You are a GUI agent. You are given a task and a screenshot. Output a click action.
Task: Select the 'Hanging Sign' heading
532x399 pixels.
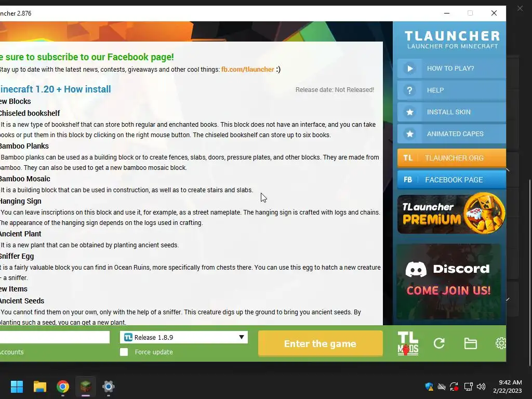point(21,201)
